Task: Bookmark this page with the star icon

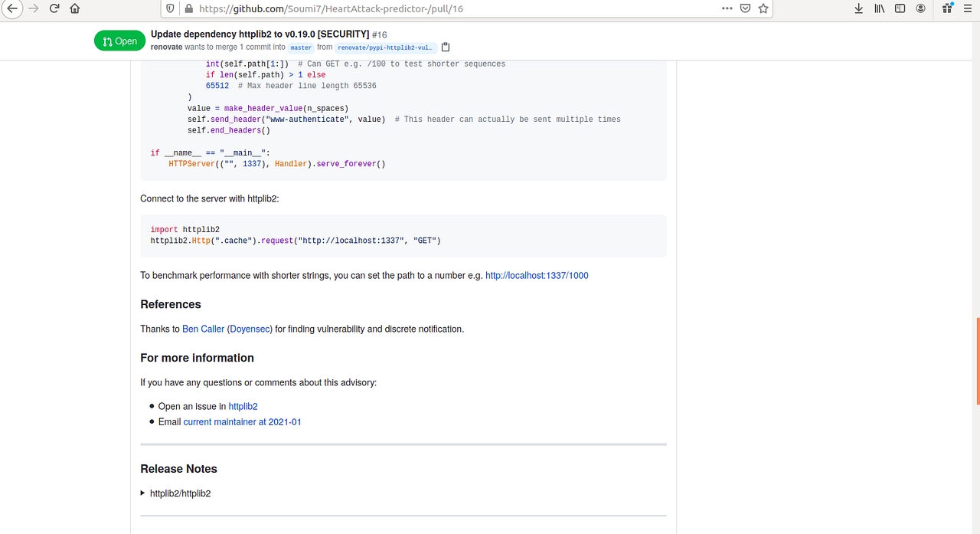Action: (x=762, y=8)
